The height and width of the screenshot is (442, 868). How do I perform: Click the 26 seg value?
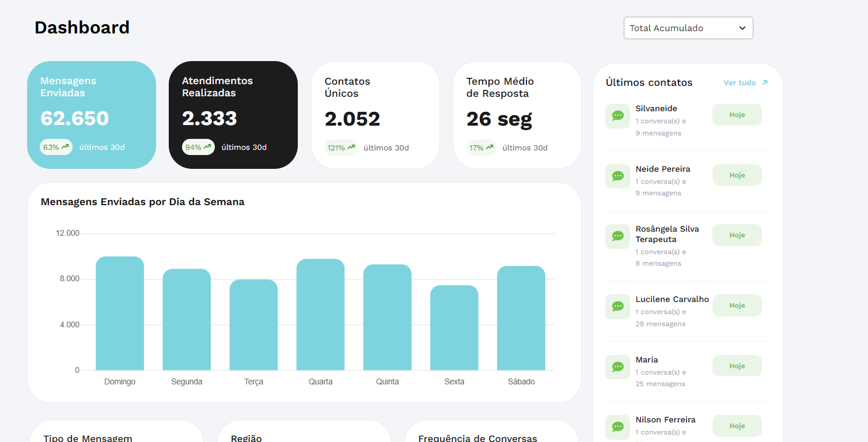tap(499, 119)
